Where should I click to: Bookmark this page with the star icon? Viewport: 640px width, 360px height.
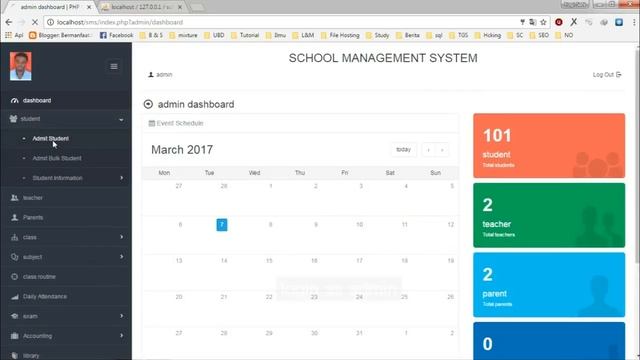[543, 22]
